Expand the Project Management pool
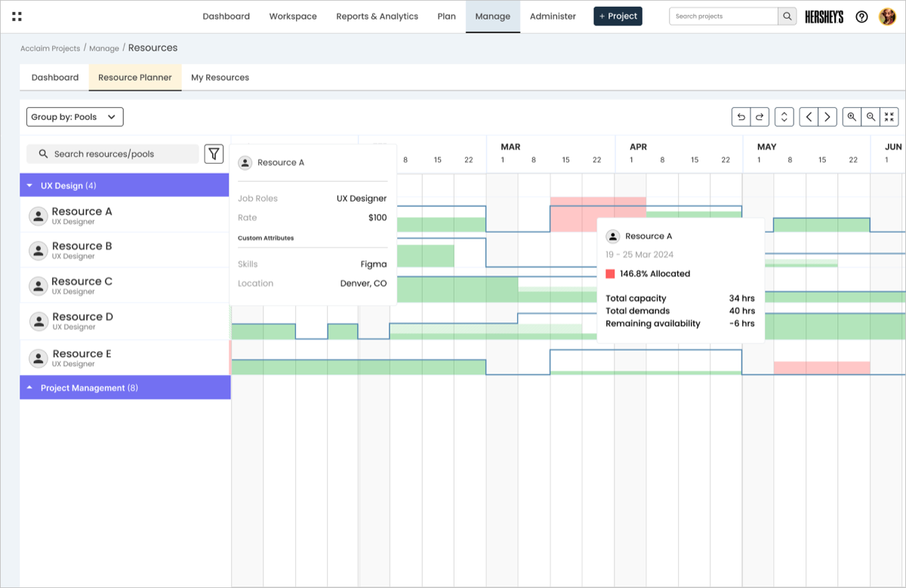The image size is (906, 588). [29, 388]
